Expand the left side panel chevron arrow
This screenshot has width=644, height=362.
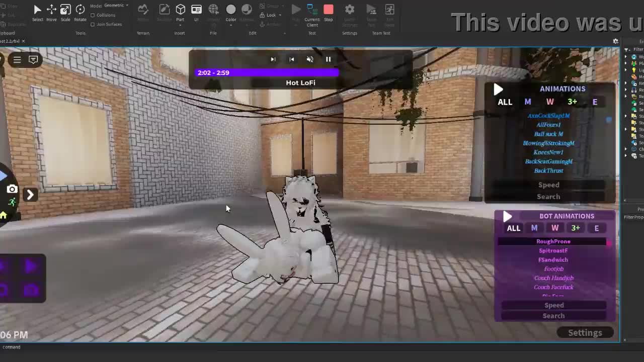pos(30,195)
